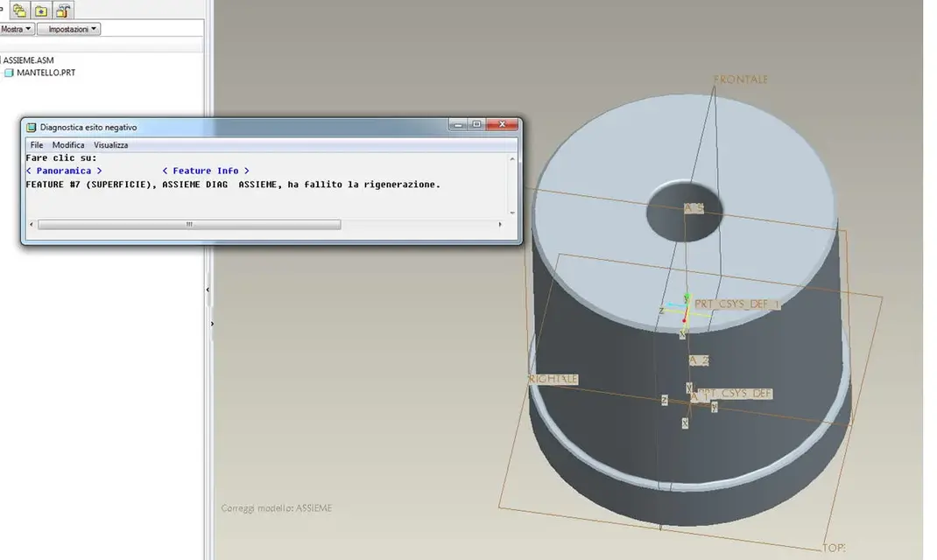937x560 pixels.
Task: Click the Diagnostica dialog title bar icon
Action: (x=31, y=127)
